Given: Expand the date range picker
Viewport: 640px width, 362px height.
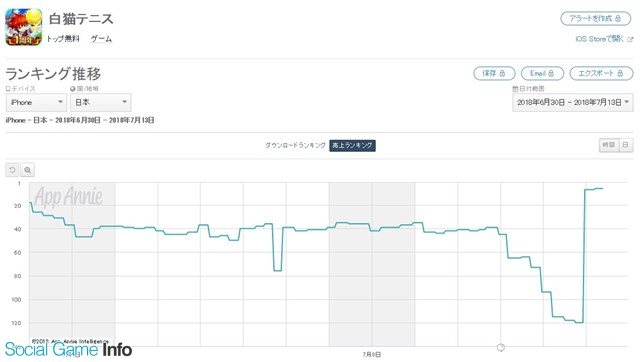Looking at the screenshot, I should [x=573, y=102].
